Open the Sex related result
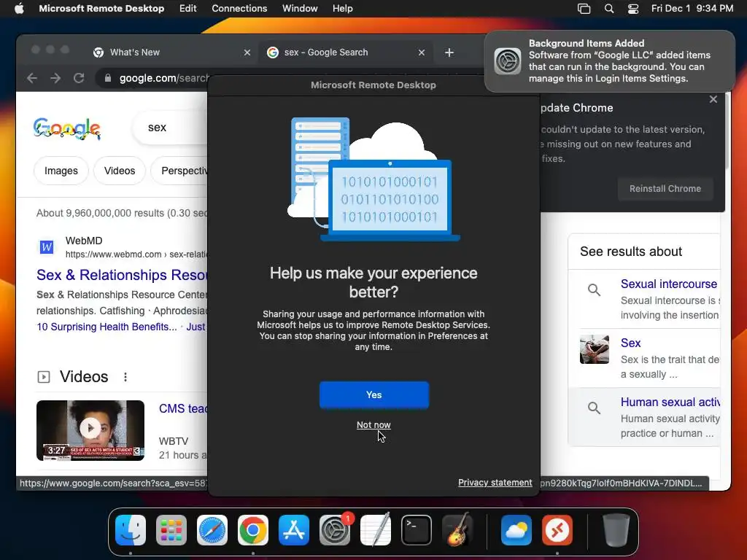747x560 pixels. [x=630, y=343]
